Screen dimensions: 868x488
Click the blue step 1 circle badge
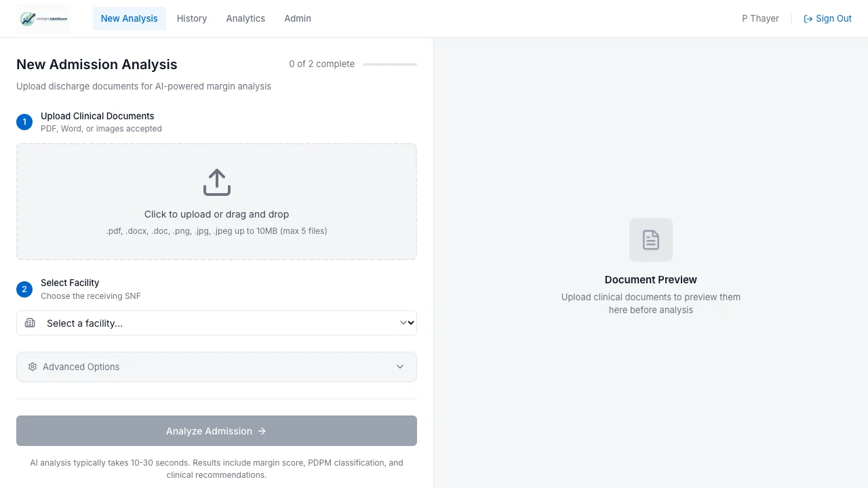click(x=24, y=122)
